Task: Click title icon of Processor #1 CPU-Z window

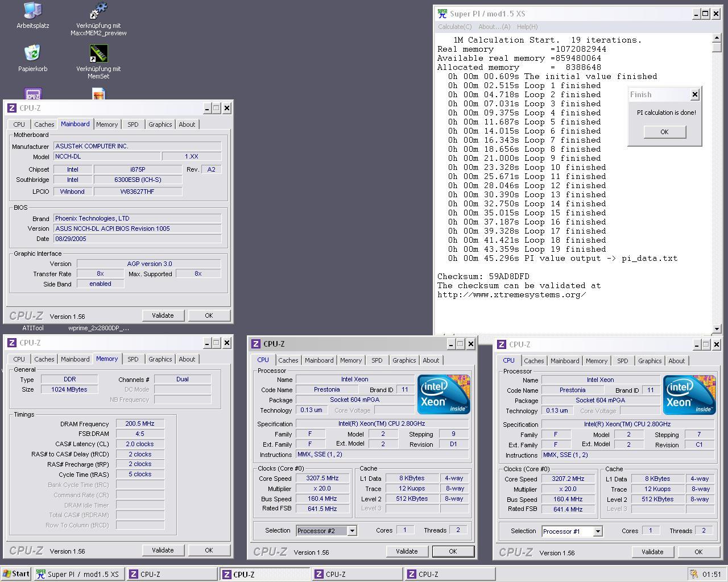Action: click(502, 344)
